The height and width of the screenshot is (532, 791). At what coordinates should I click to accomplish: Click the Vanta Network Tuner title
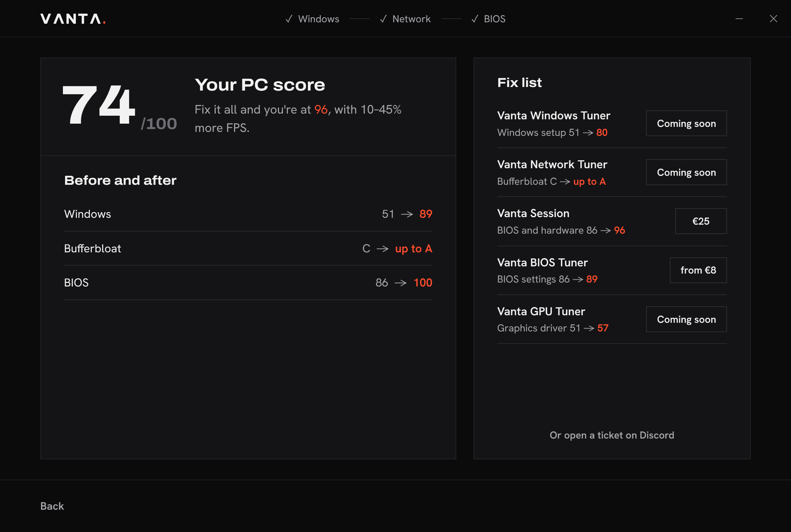(x=552, y=164)
